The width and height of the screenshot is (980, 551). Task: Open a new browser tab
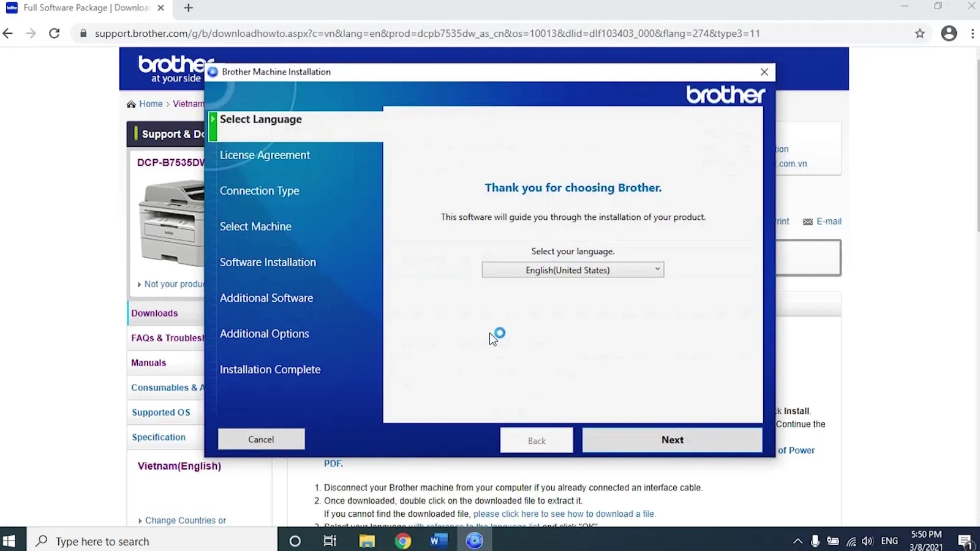188,8
